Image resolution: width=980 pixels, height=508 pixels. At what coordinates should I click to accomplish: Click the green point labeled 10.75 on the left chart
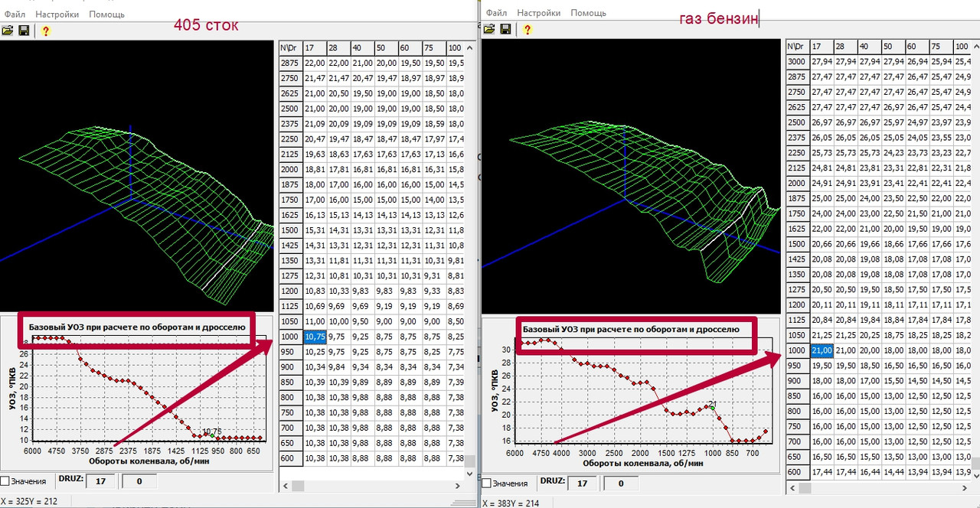point(212,437)
